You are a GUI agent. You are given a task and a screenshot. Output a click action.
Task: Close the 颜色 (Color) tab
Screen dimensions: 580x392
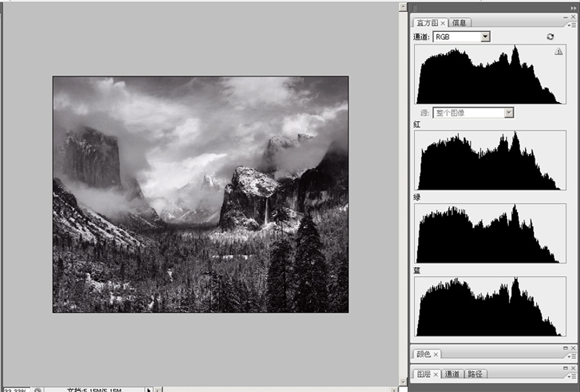click(x=436, y=354)
